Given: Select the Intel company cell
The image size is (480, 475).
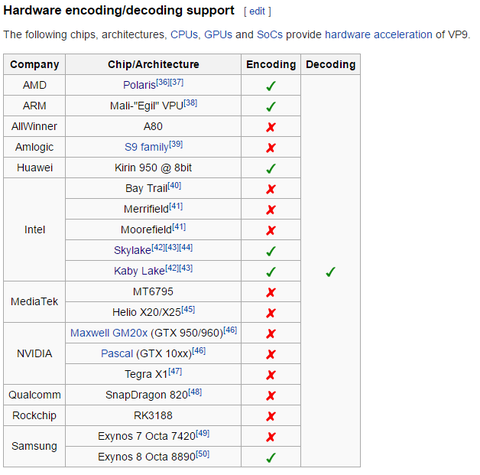Looking at the screenshot, I should (x=34, y=230).
